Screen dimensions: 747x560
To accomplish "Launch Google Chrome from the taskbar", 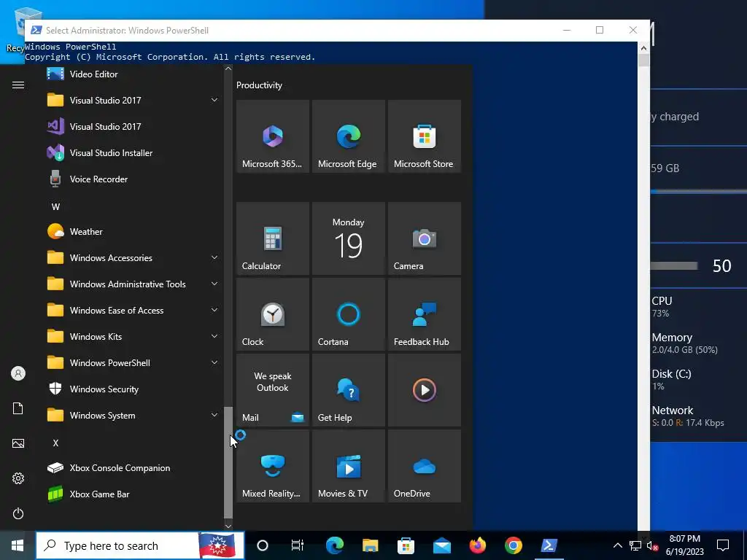I will [x=513, y=545].
